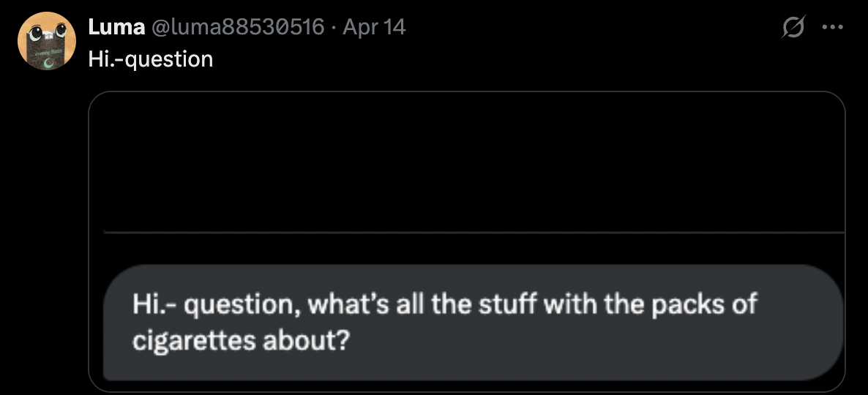Open the three-dot More options menu

(832, 28)
